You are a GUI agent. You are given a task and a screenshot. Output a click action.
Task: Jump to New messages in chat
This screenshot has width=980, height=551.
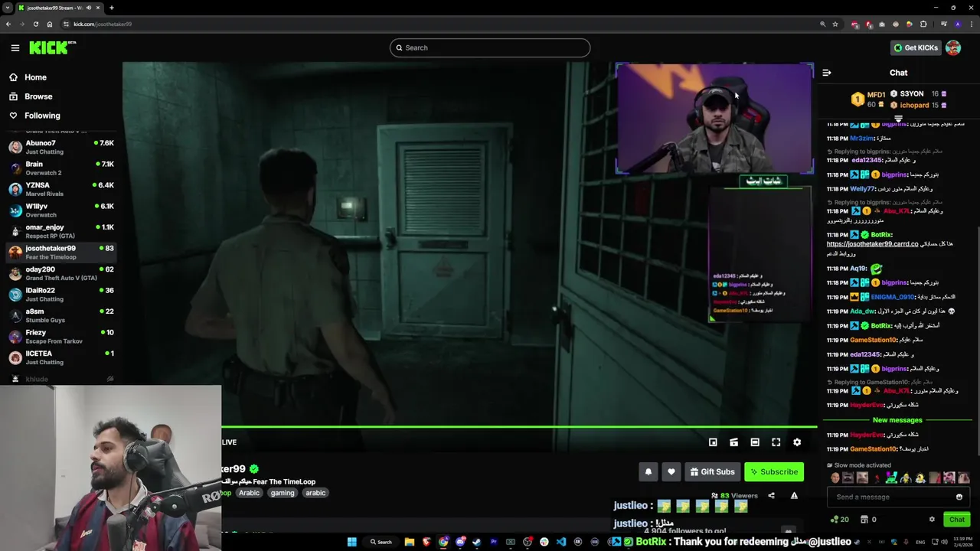pos(897,420)
